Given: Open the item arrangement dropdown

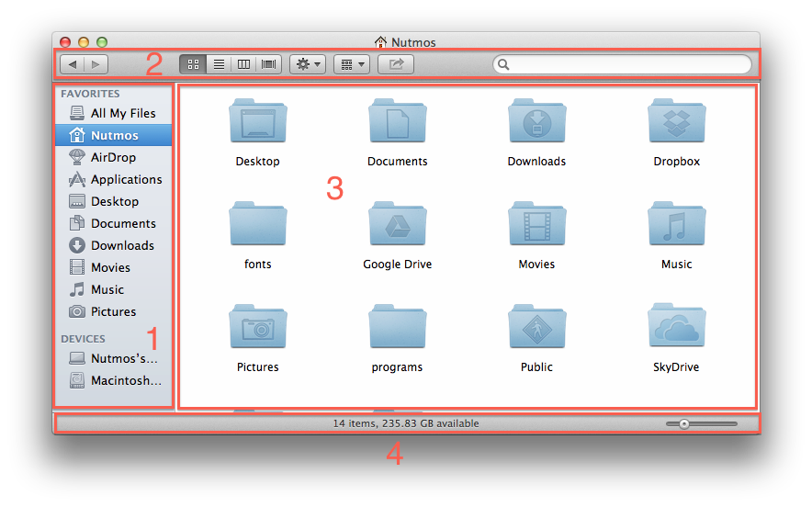Looking at the screenshot, I should click(x=351, y=64).
